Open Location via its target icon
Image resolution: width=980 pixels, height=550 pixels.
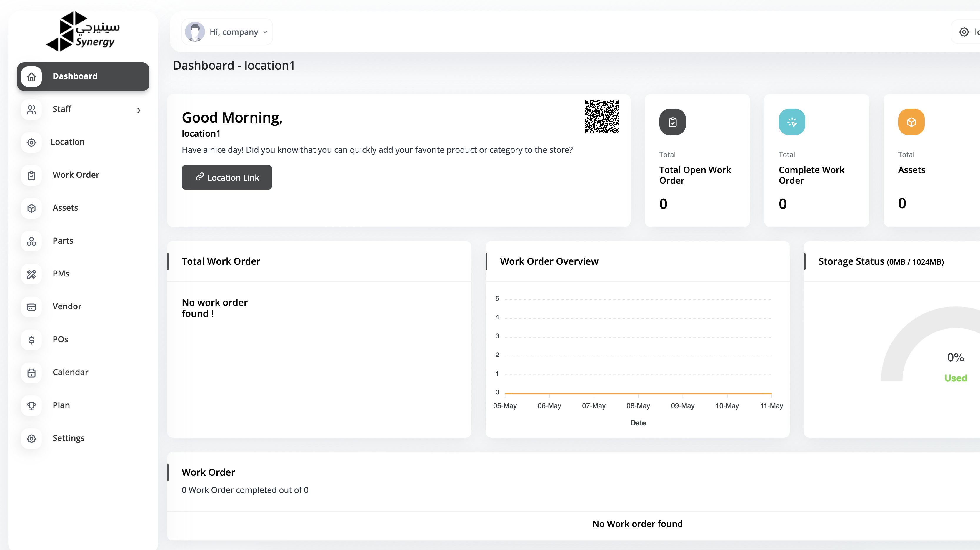coord(31,142)
